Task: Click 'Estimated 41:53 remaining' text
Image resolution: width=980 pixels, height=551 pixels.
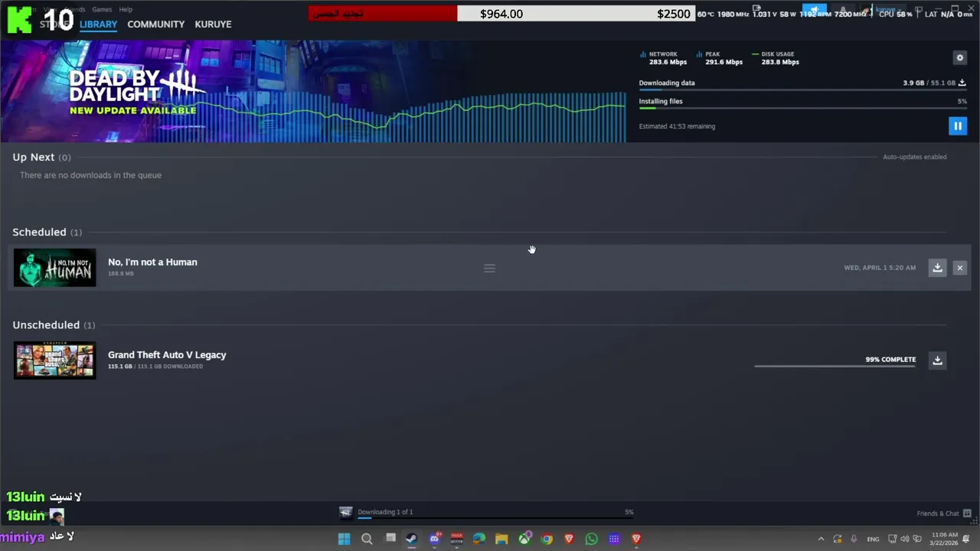Action: click(x=677, y=126)
